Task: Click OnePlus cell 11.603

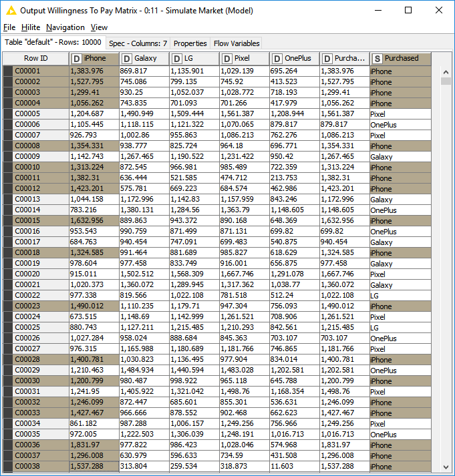Action: tap(295, 466)
